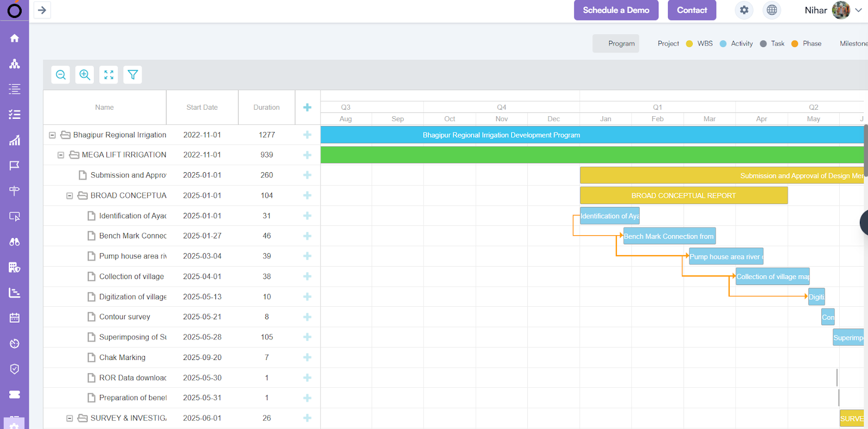Open the settings gear icon
This screenshot has width=868, height=429.
(x=744, y=10)
